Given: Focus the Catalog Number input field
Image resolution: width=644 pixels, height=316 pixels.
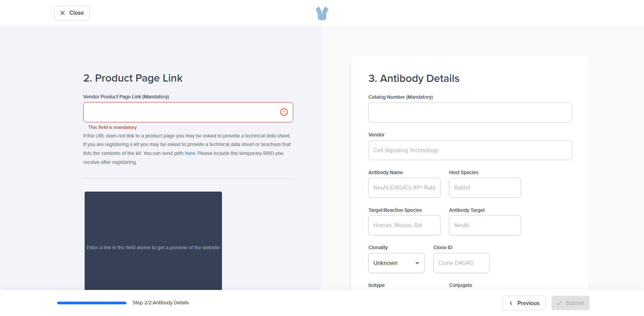Looking at the screenshot, I should [470, 112].
